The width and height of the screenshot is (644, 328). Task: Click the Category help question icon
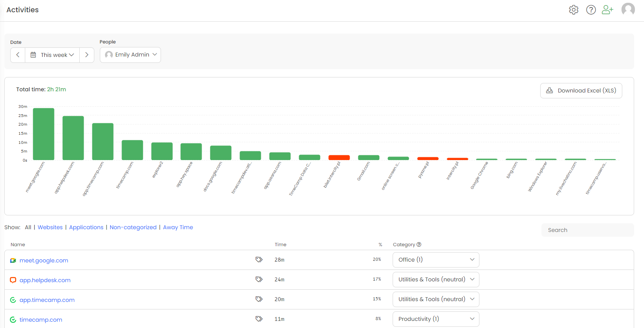[419, 245]
